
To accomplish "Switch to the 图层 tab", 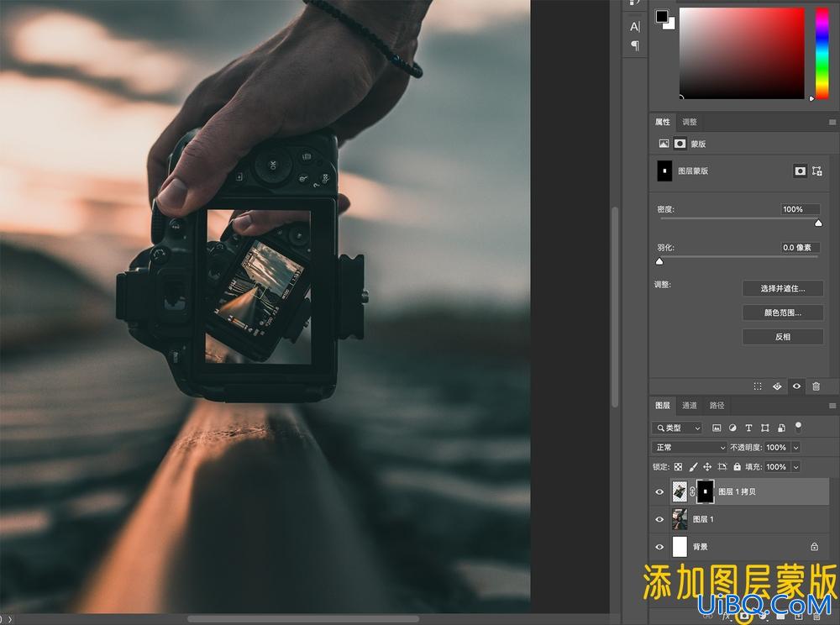I will pos(663,406).
